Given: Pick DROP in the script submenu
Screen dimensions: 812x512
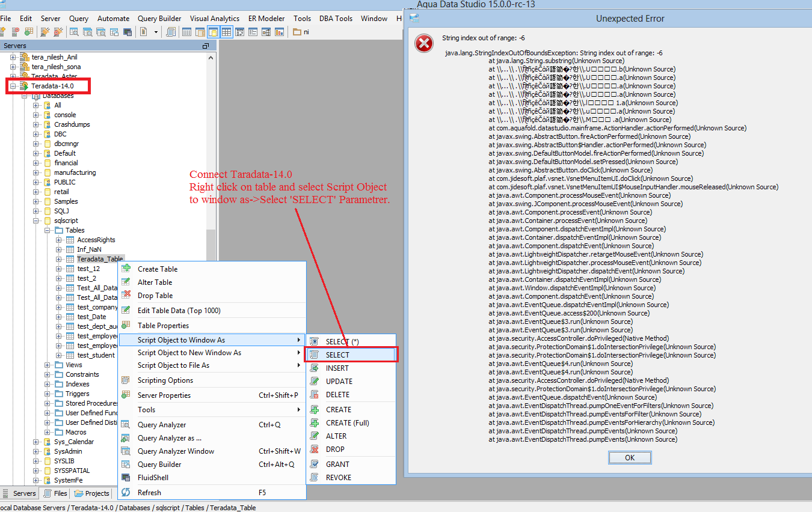Looking at the screenshot, I should 351,450.
